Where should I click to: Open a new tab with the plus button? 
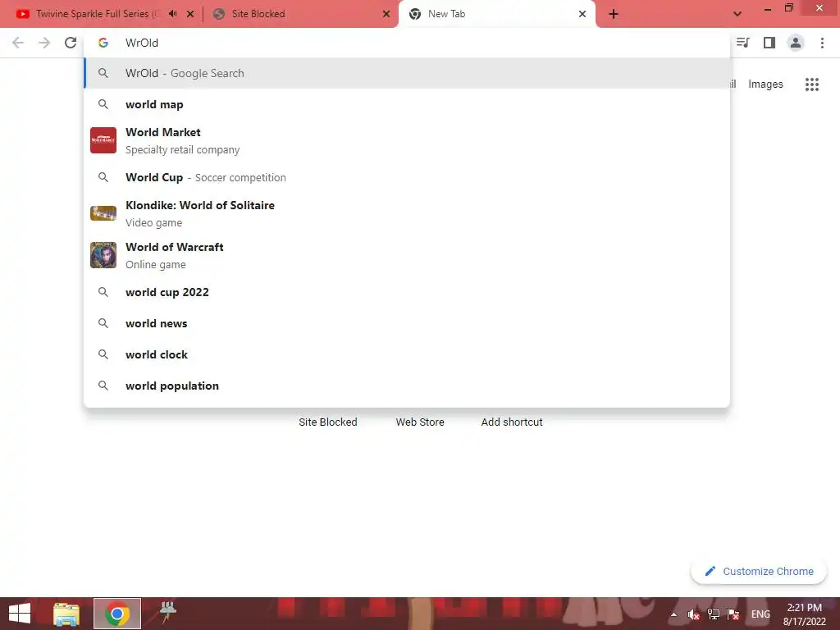point(614,14)
